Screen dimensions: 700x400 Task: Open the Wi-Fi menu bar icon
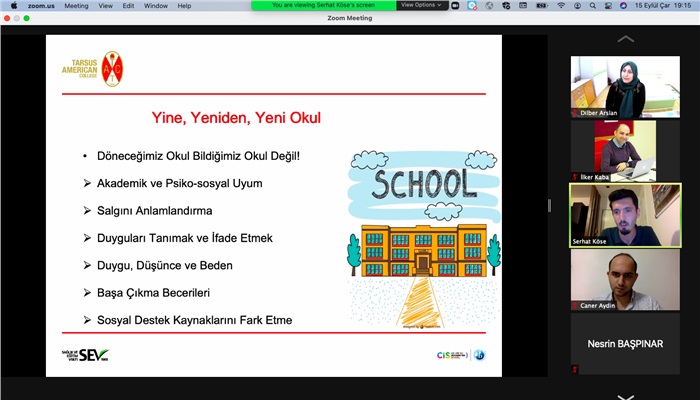pyautogui.click(x=561, y=5)
